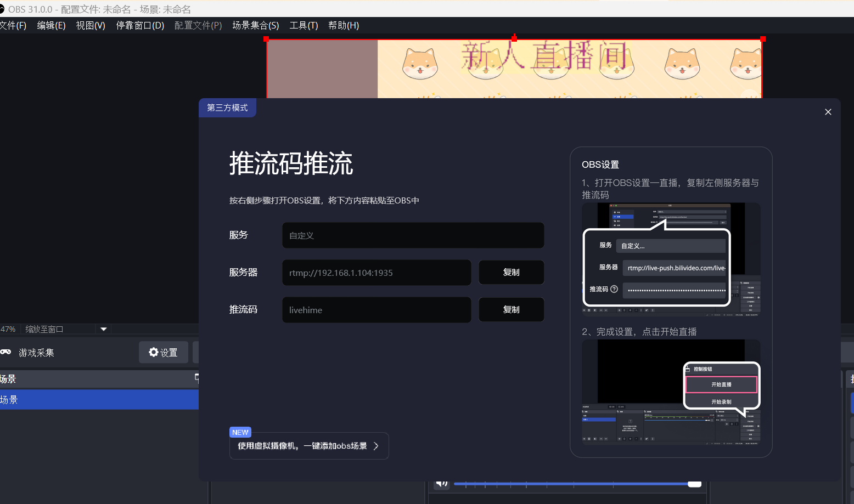Expand the 缩放至窗口 zoom dropdown arrow
The height and width of the screenshot is (504, 854).
103,329
